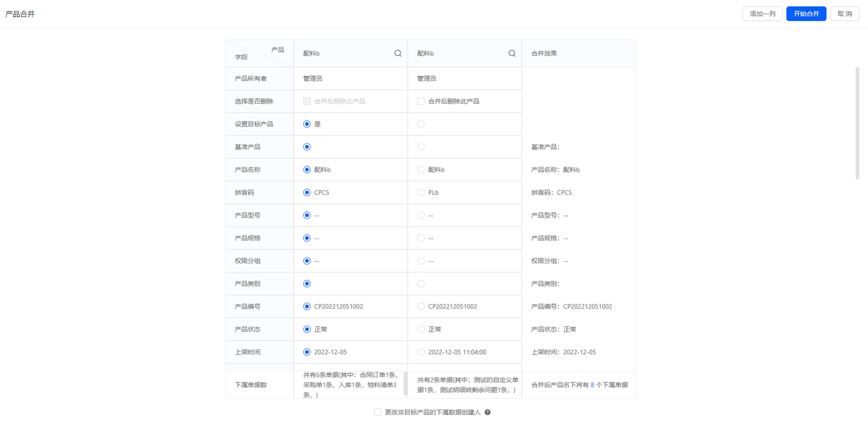Screen dimensions: 868x430
Task: Click 管理员 in second product column
Action: (x=427, y=79)
